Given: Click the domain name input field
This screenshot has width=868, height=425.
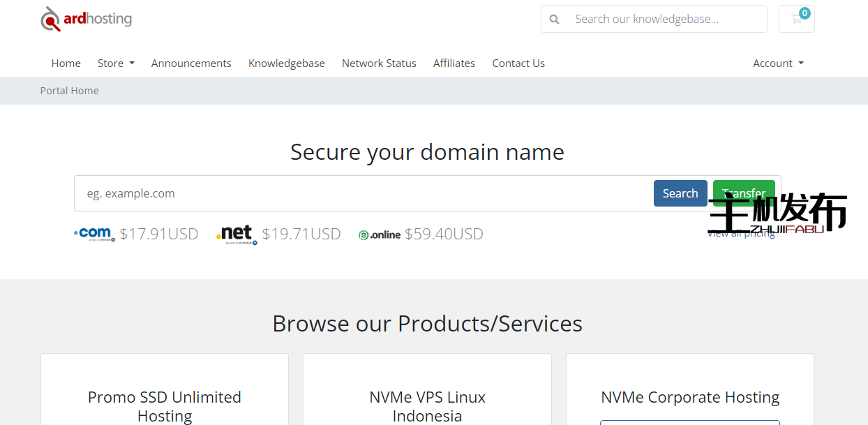Looking at the screenshot, I should click(349, 193).
